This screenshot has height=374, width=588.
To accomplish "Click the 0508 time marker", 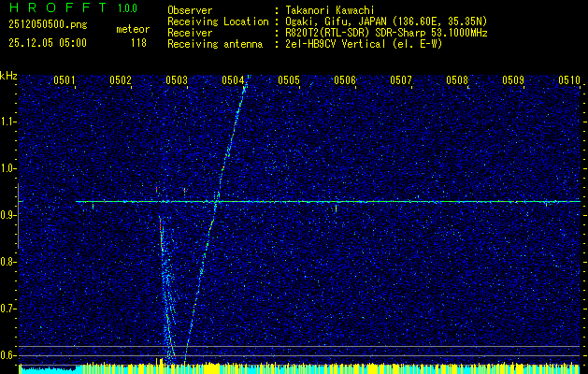I will [457, 79].
